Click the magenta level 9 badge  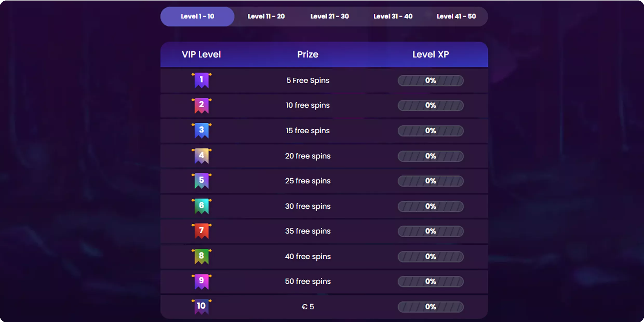pos(202,281)
